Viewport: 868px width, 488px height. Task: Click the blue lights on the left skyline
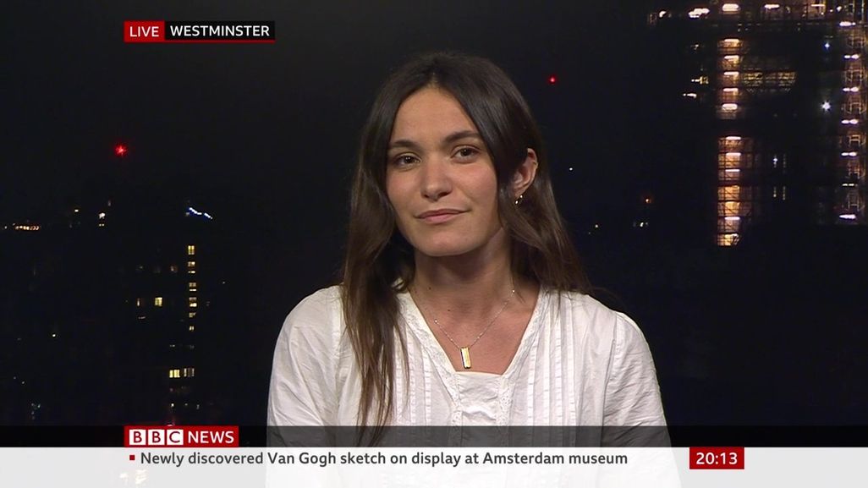coord(198,212)
